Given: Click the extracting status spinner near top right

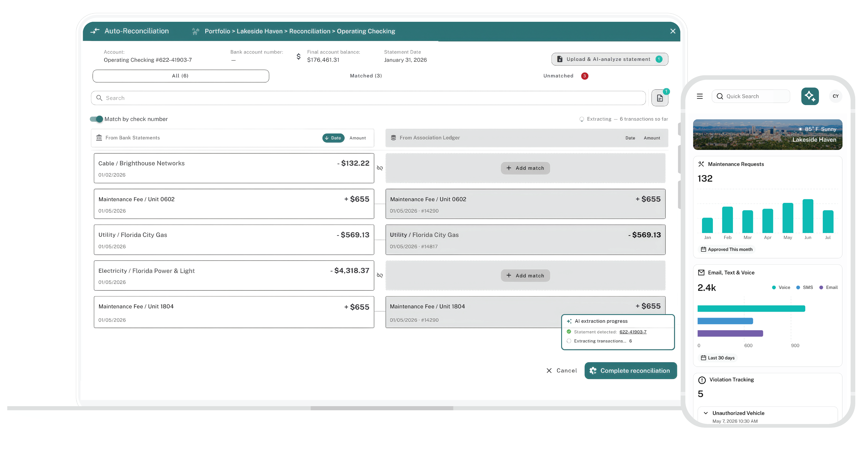Looking at the screenshot, I should 582,119.
